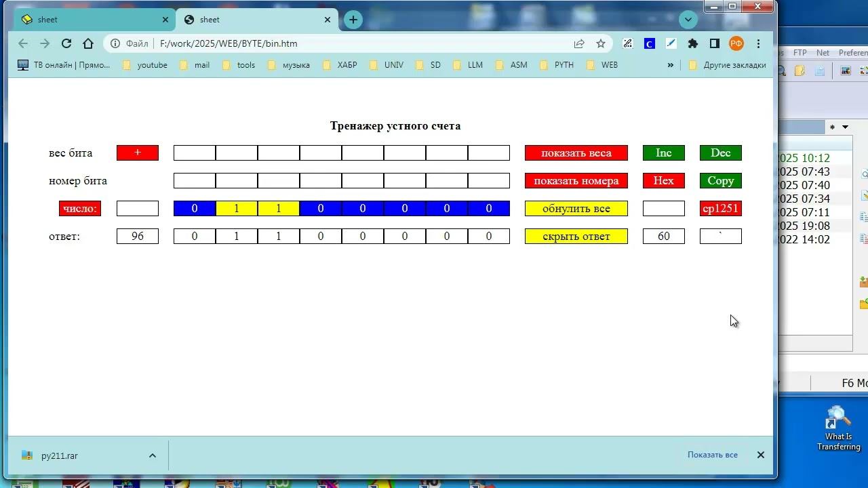The width and height of the screenshot is (868, 488).
Task: Click the hex answer field showing 60
Action: coord(664,237)
